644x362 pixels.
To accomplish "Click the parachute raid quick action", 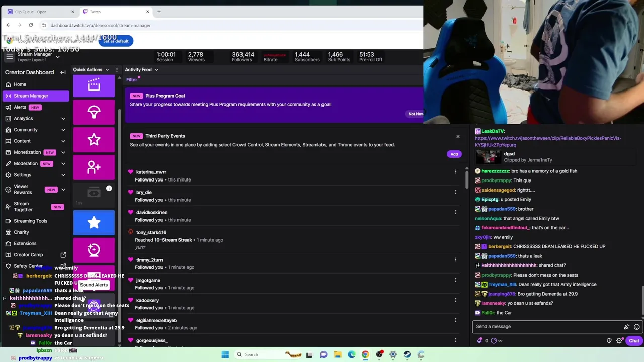I will 94,112.
